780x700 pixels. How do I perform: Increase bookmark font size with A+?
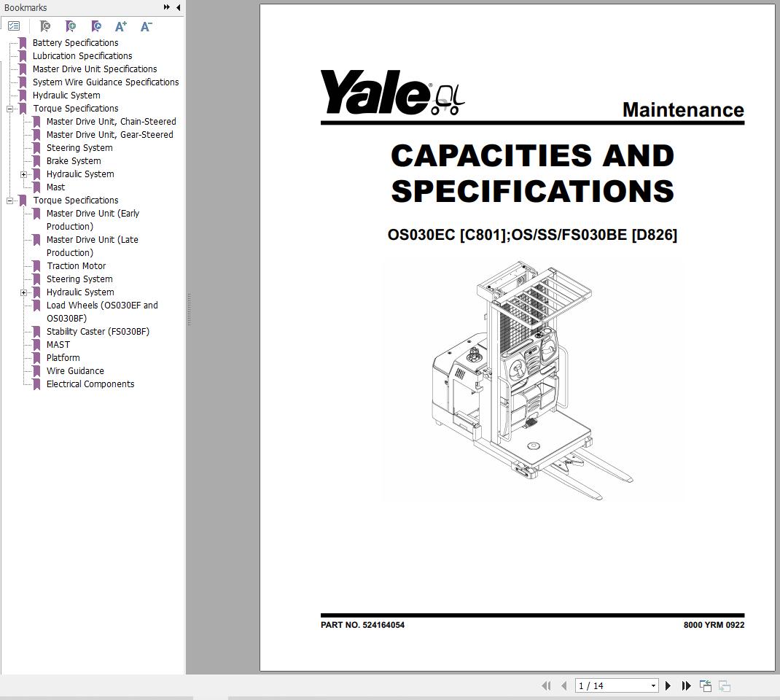click(121, 26)
